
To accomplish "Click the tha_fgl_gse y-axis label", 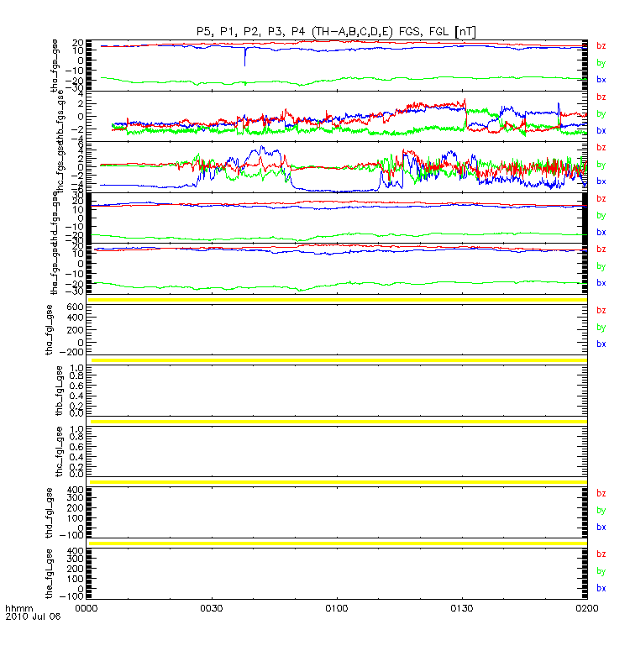I will pyautogui.click(x=49, y=330).
